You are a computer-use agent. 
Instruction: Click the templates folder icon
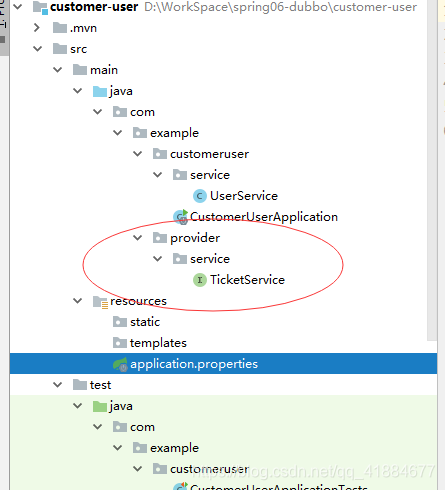[120, 343]
